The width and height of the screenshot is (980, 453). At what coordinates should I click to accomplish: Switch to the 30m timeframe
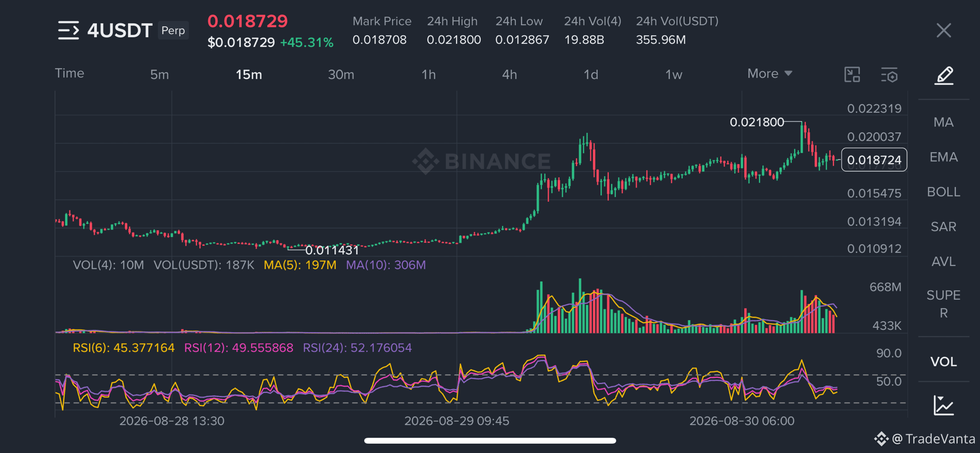click(x=341, y=74)
